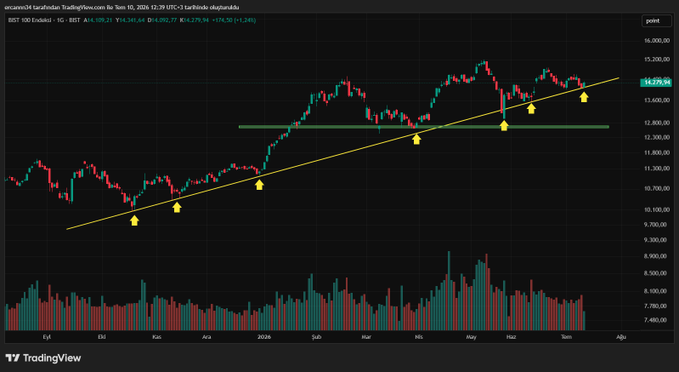Image resolution: width=679 pixels, height=372 pixels.
Task: Click the Ağu month label on time axis
Action: (621, 337)
